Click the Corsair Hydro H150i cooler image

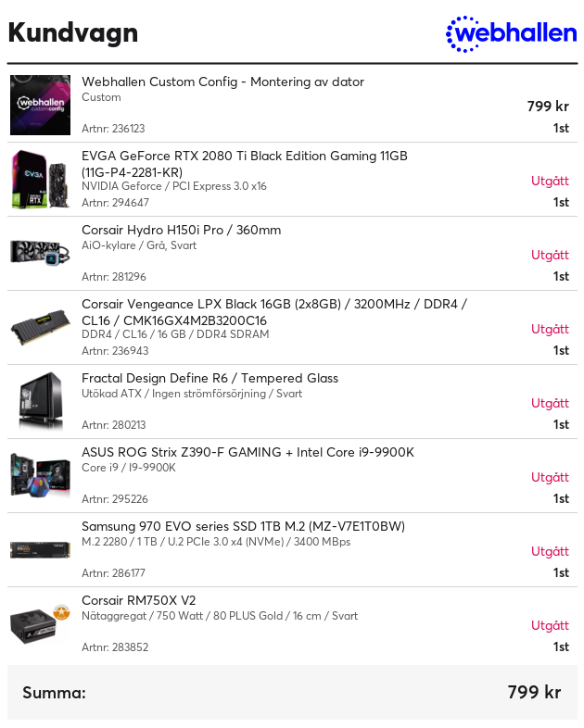coord(41,253)
